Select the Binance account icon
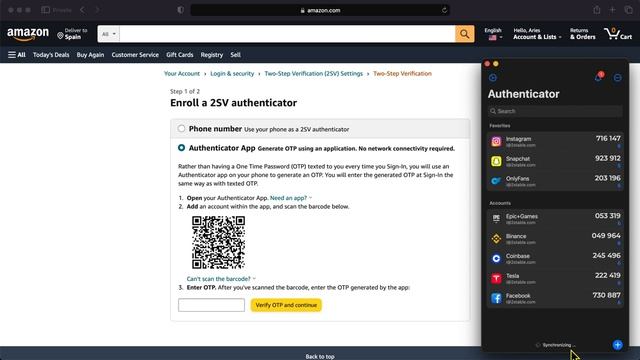Image resolution: width=640 pixels, height=360 pixels. pyautogui.click(x=496, y=238)
